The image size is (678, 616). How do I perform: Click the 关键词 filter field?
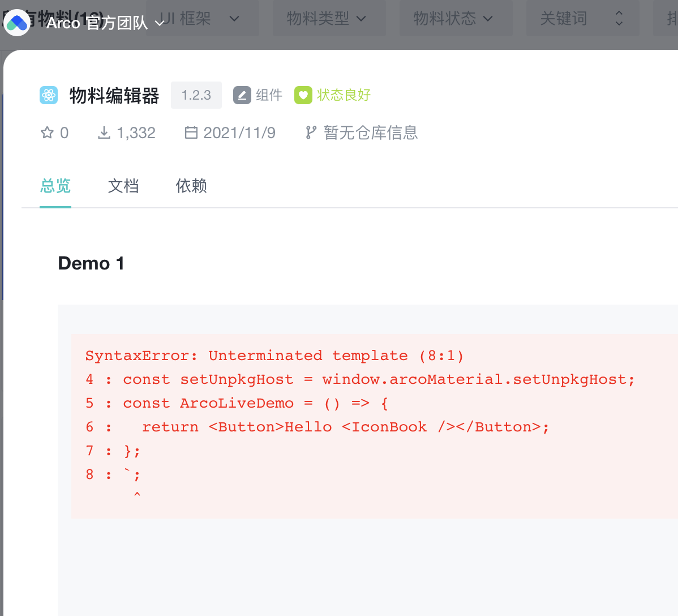[582, 18]
